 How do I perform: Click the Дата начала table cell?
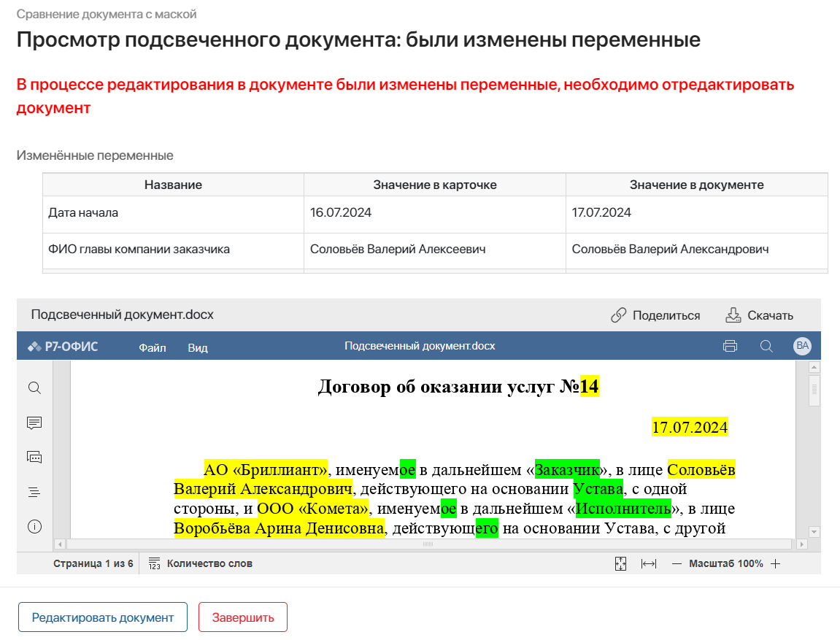click(x=173, y=214)
